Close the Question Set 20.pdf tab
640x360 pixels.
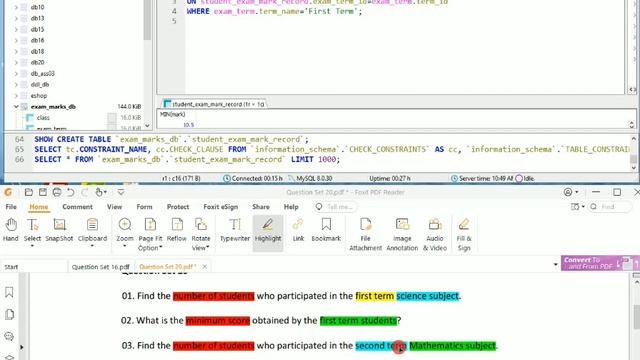click(x=204, y=267)
